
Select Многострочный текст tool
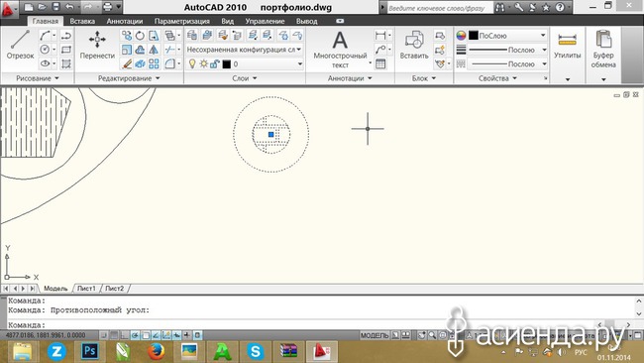pyautogui.click(x=340, y=49)
